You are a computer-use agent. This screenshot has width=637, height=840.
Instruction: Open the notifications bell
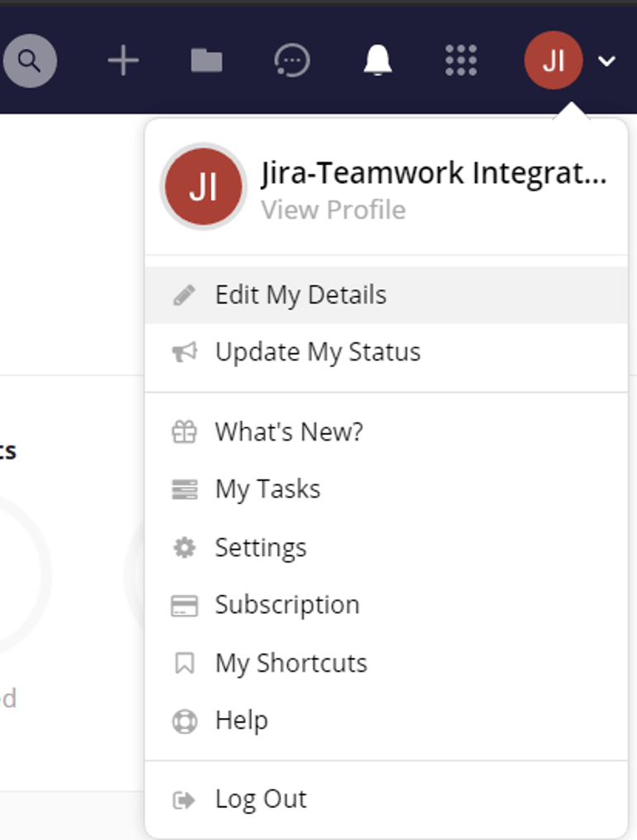coord(377,61)
